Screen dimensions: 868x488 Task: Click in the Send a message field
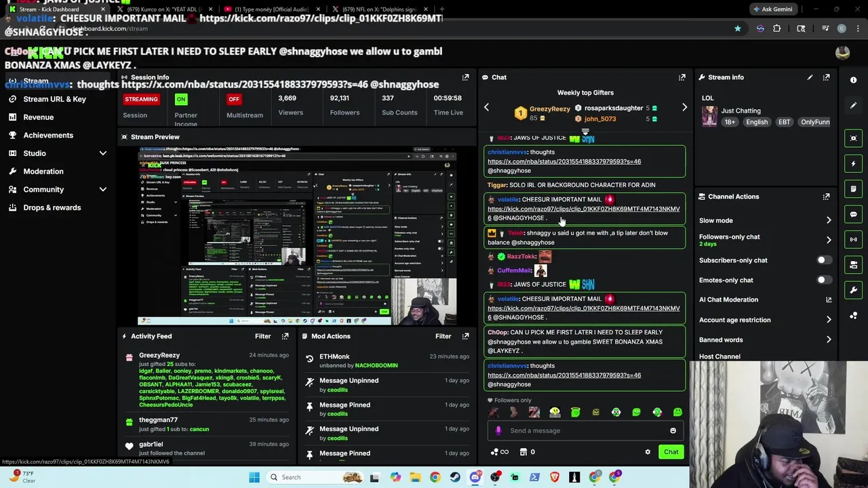(x=587, y=430)
